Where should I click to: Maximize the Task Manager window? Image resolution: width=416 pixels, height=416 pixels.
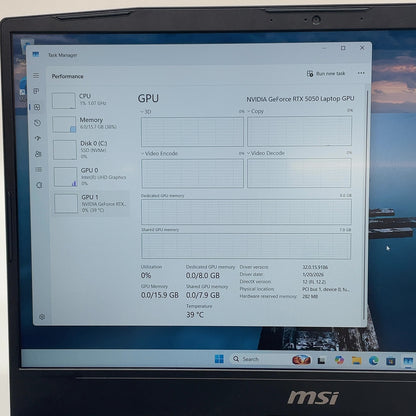pos(343,48)
